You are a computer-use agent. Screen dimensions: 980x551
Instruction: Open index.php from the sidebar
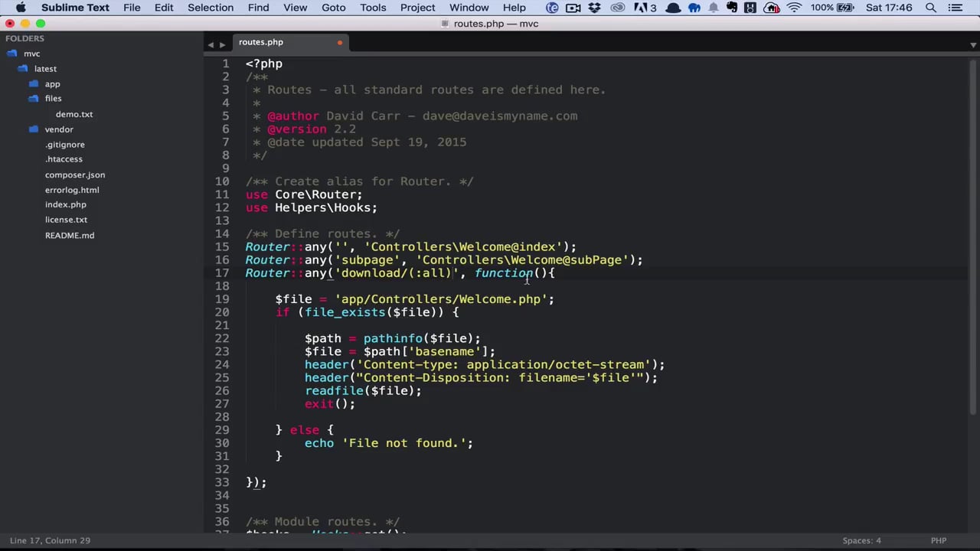[x=66, y=204]
